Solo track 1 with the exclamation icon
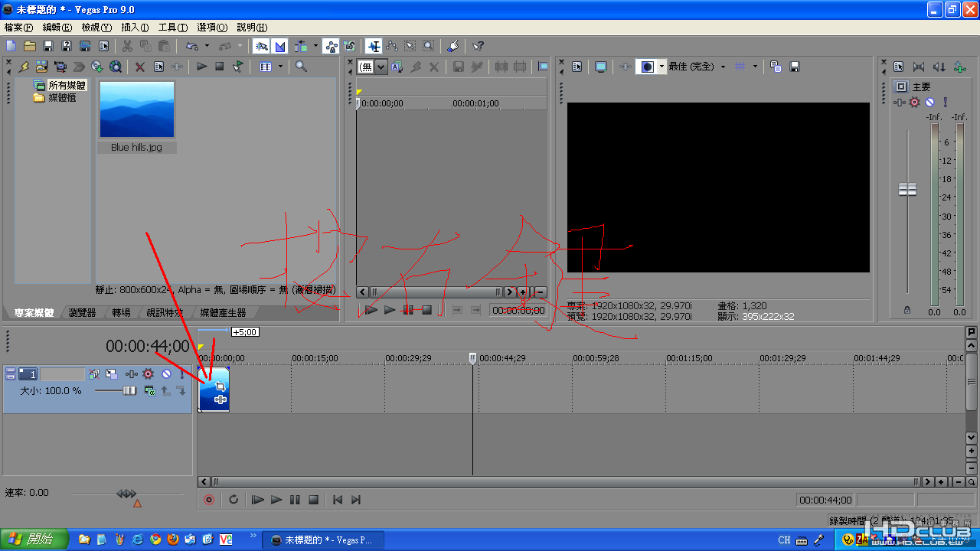Screen dimensions: 980x551 pos(181,373)
